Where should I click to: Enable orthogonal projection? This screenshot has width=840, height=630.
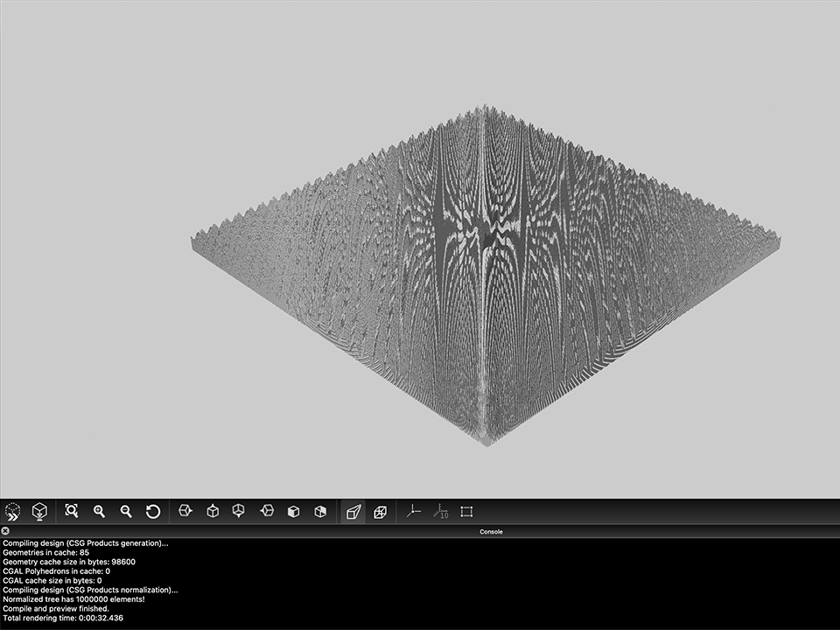[380, 510]
